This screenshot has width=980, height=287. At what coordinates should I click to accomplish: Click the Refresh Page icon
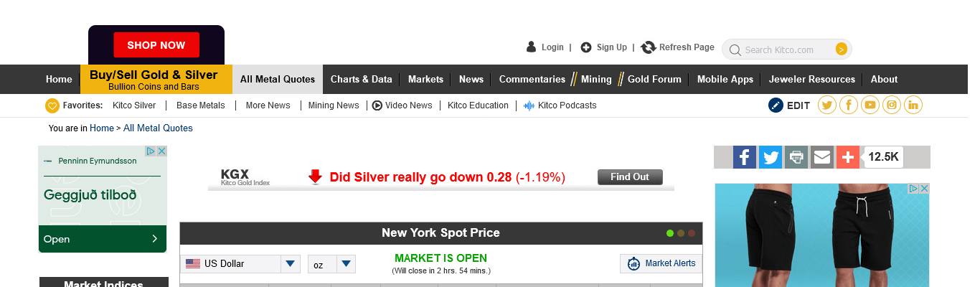tap(649, 47)
